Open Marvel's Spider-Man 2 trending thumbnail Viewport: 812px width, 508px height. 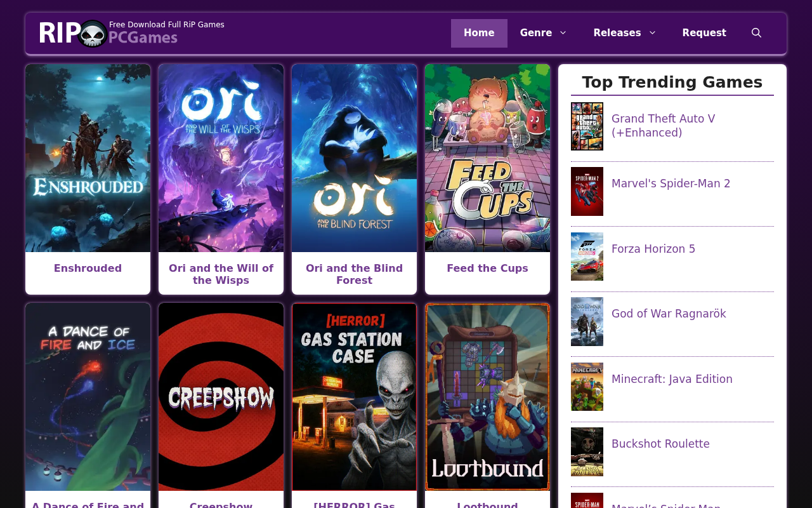587,192
